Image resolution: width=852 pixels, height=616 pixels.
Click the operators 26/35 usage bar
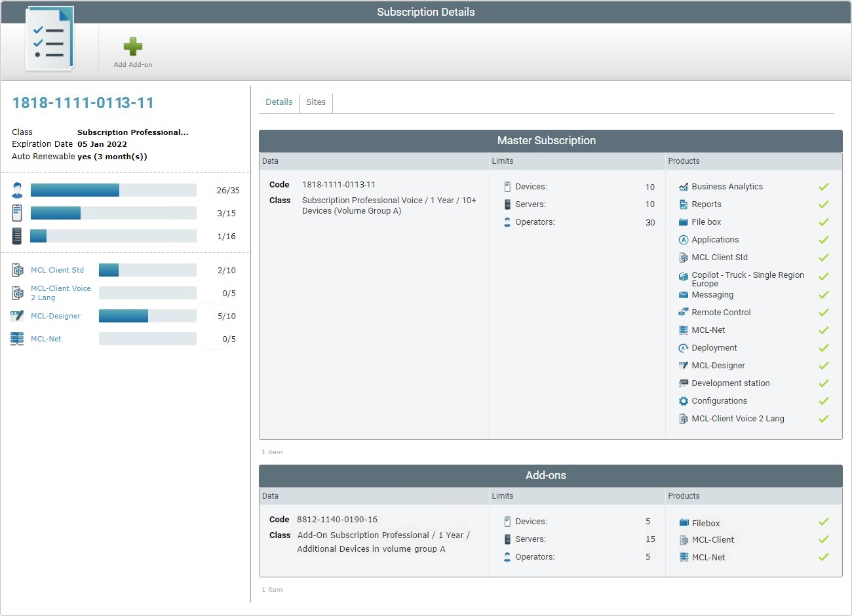pyautogui.click(x=113, y=190)
